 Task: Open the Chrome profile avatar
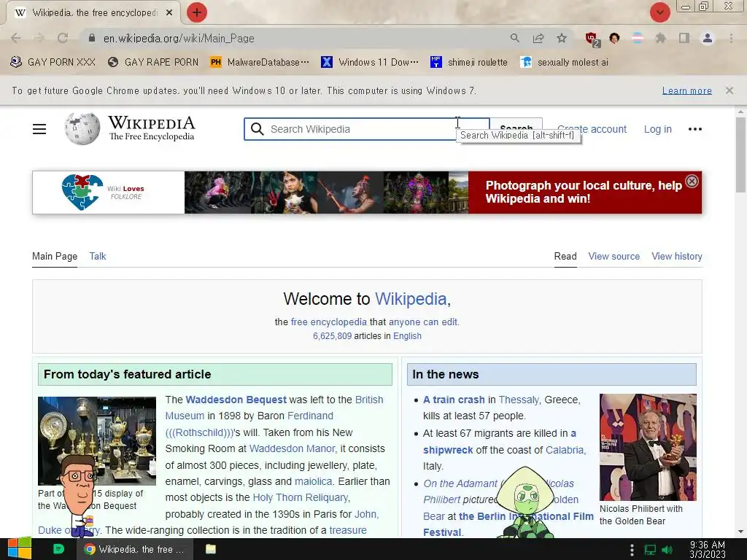(x=708, y=38)
